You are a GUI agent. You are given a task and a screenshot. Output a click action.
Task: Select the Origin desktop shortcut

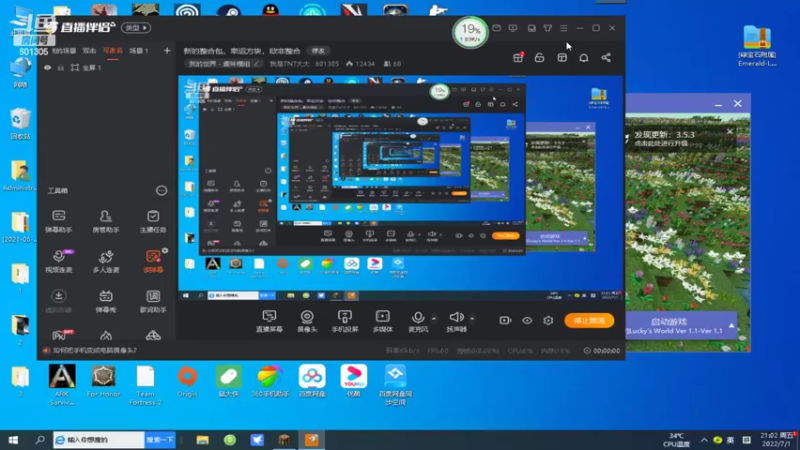tap(187, 382)
